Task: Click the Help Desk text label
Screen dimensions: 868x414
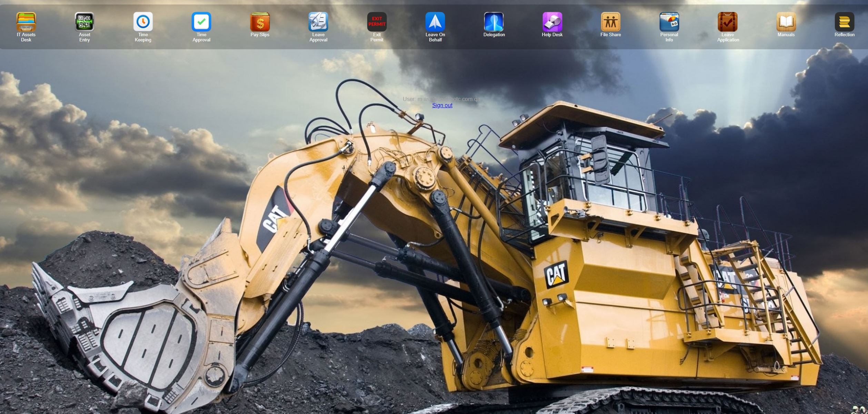Action: click(552, 35)
